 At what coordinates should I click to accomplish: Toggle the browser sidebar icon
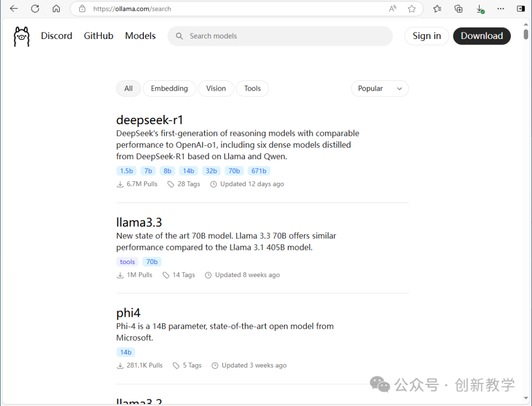click(521, 9)
